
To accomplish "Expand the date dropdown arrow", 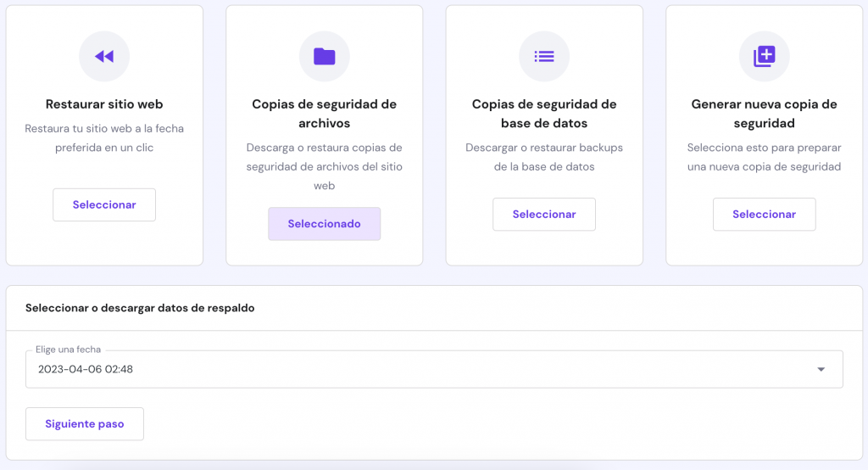I will pos(821,370).
